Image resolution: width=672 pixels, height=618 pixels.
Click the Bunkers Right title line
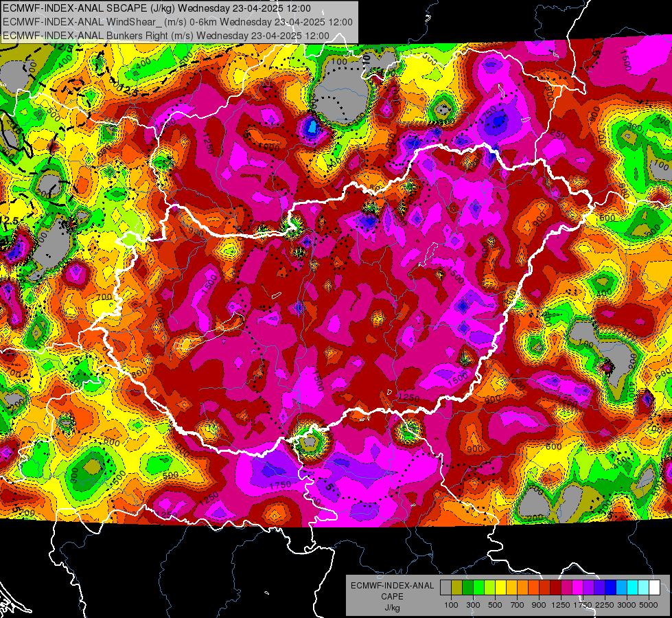click(166, 36)
